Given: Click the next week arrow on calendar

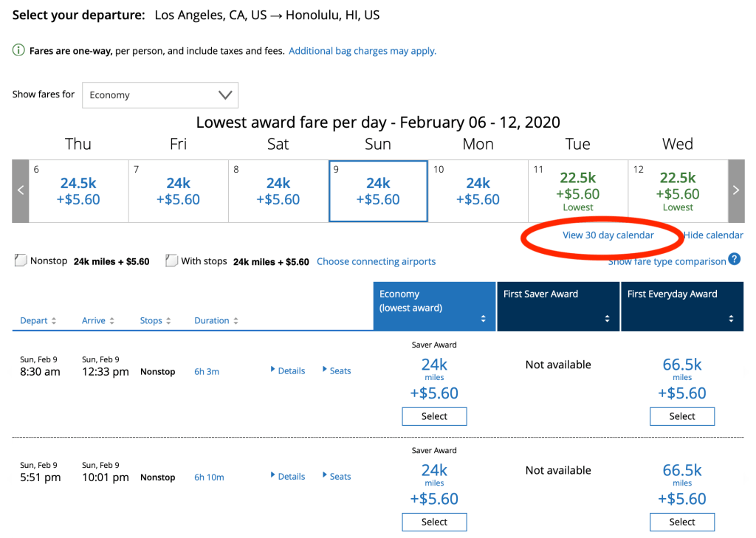Looking at the screenshot, I should point(735,190).
